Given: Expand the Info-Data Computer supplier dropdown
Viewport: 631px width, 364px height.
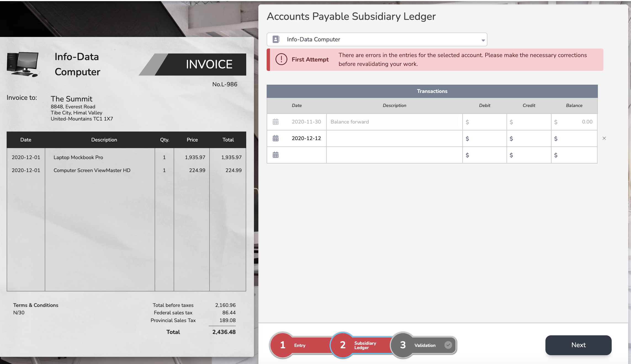Looking at the screenshot, I should pyautogui.click(x=377, y=39).
